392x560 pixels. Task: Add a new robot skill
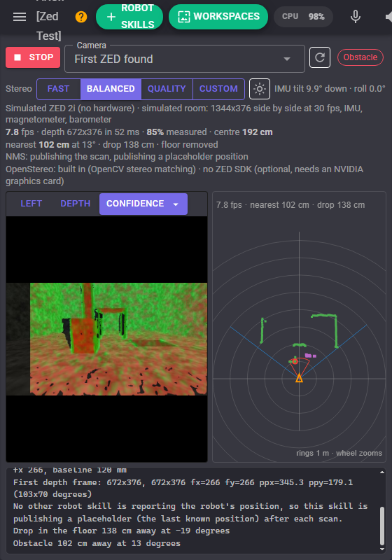tap(129, 17)
